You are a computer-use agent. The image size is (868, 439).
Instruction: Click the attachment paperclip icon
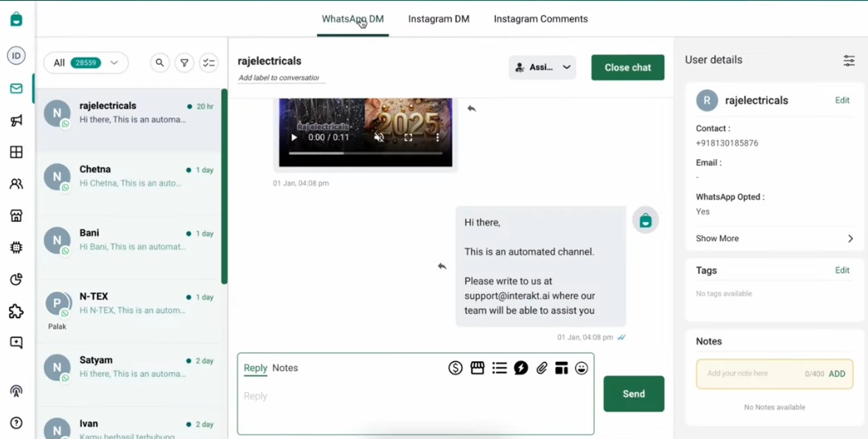pyautogui.click(x=542, y=369)
